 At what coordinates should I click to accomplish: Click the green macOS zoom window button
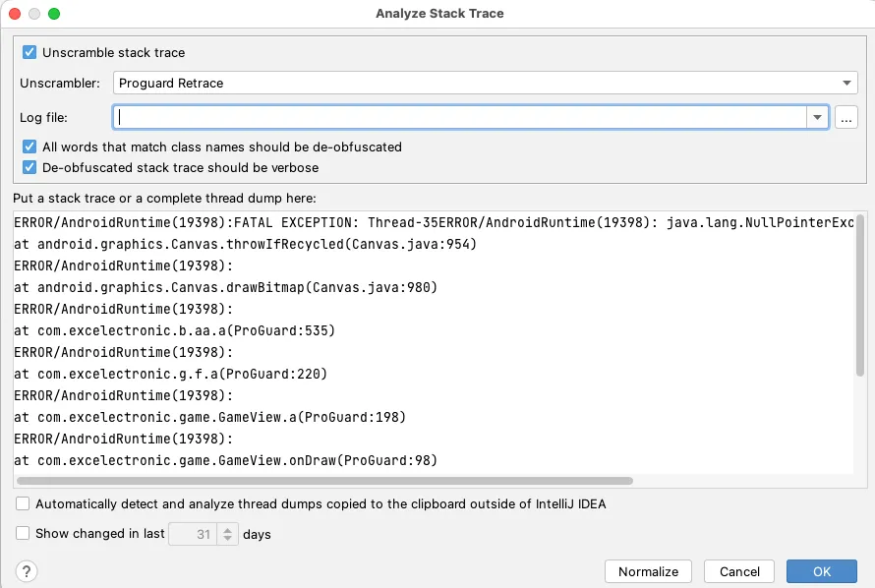coord(54,14)
